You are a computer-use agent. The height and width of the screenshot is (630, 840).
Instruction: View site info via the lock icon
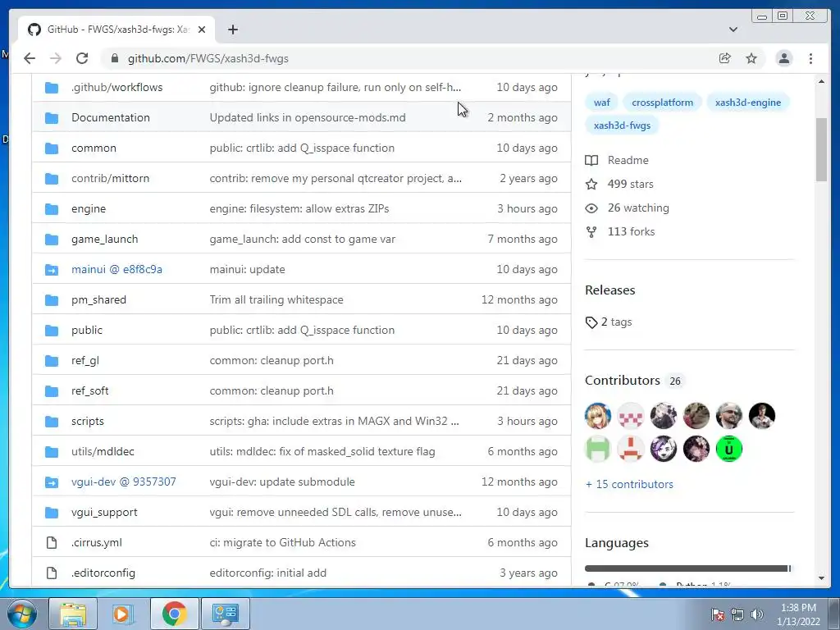coord(114,58)
